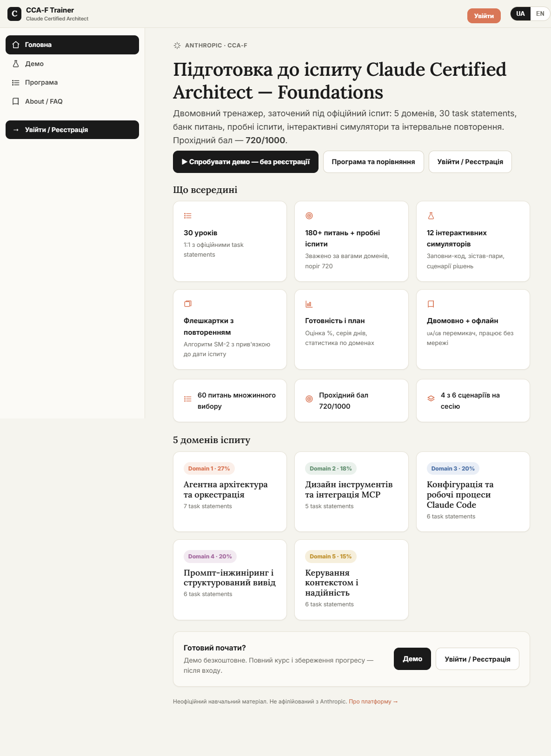The image size is (551, 756).
Task: Click the list icon beside 60 питань множинного вибору
Action: click(188, 399)
